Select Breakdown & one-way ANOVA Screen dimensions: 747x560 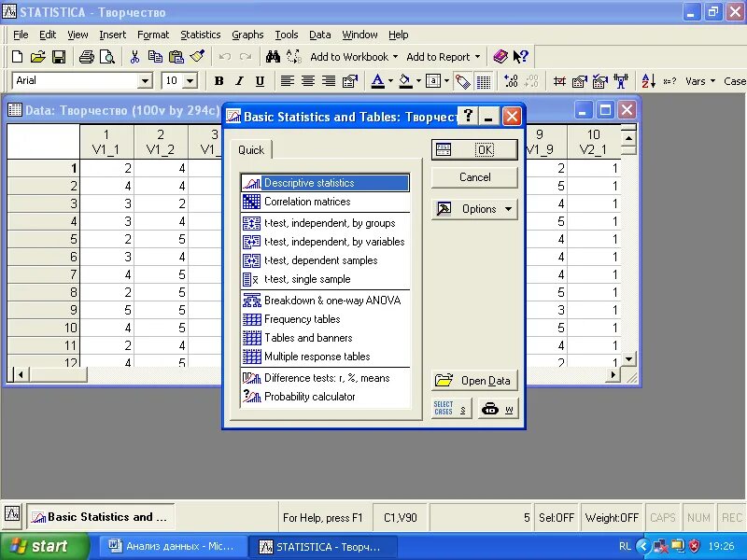point(325,301)
